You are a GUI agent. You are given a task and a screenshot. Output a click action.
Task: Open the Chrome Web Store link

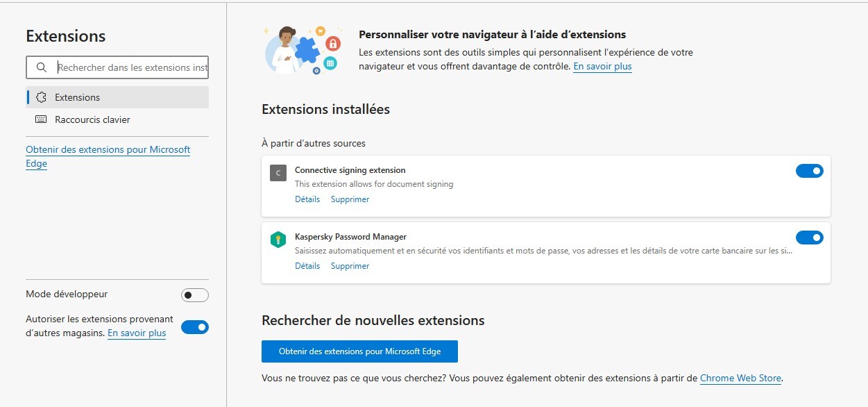pos(740,379)
